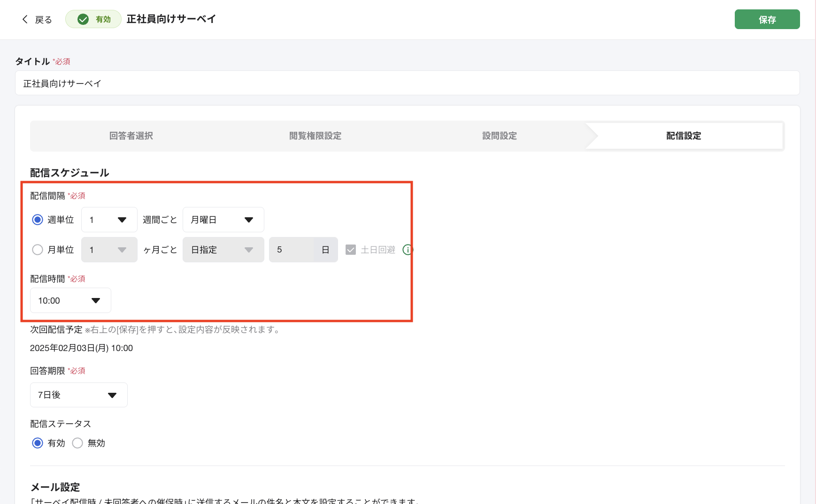The height and width of the screenshot is (504, 816).
Task: Open the 日指定 dropdown
Action: tap(223, 250)
